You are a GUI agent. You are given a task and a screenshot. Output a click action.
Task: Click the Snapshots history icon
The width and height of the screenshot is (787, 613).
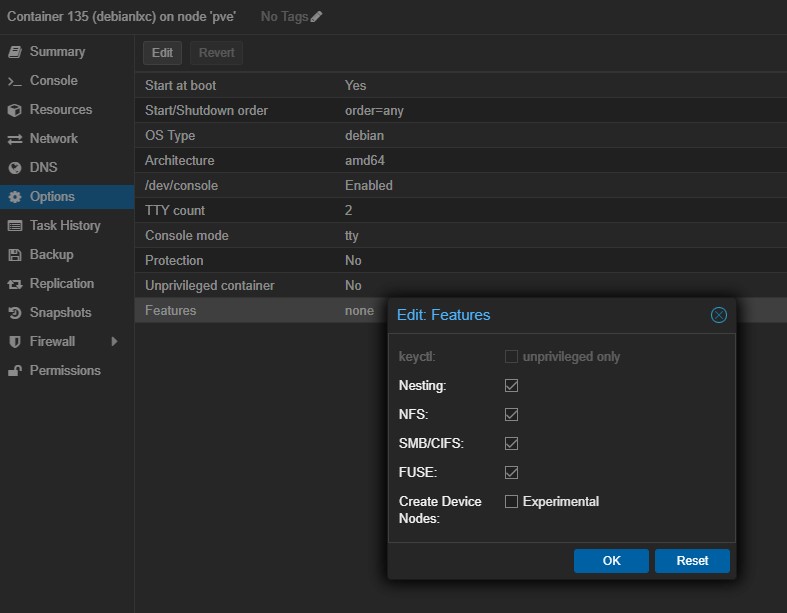(x=15, y=313)
